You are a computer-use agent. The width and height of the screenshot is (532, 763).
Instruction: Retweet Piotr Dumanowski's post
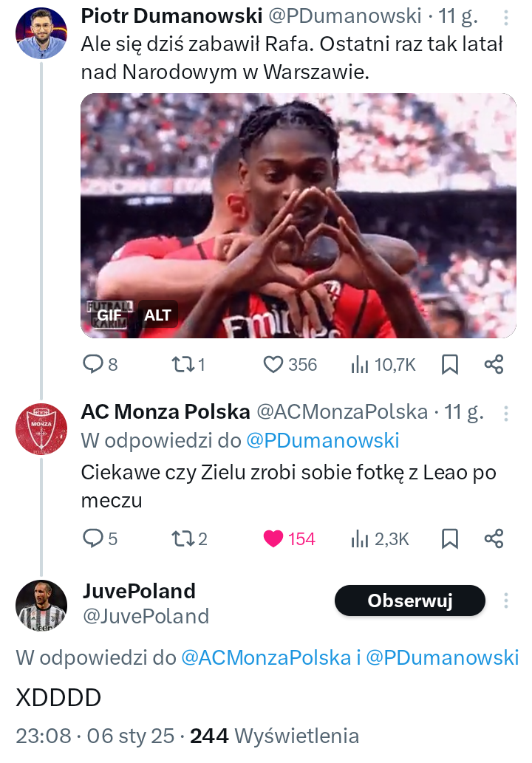[181, 364]
